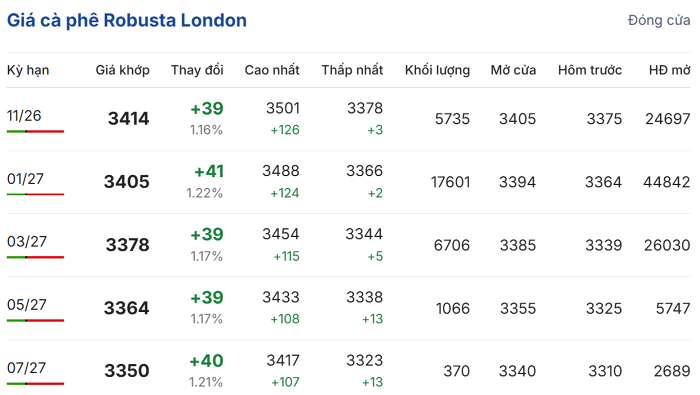Open the Giá cà phê Robusta London title link
The height and width of the screenshot is (395, 700).
pos(127,21)
